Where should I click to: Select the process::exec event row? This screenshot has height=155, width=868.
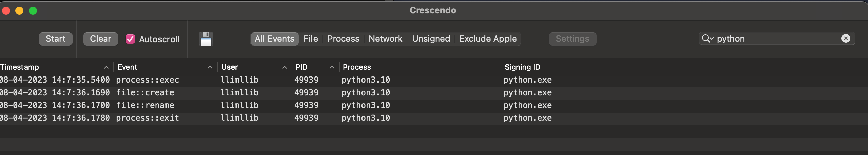[x=147, y=80]
